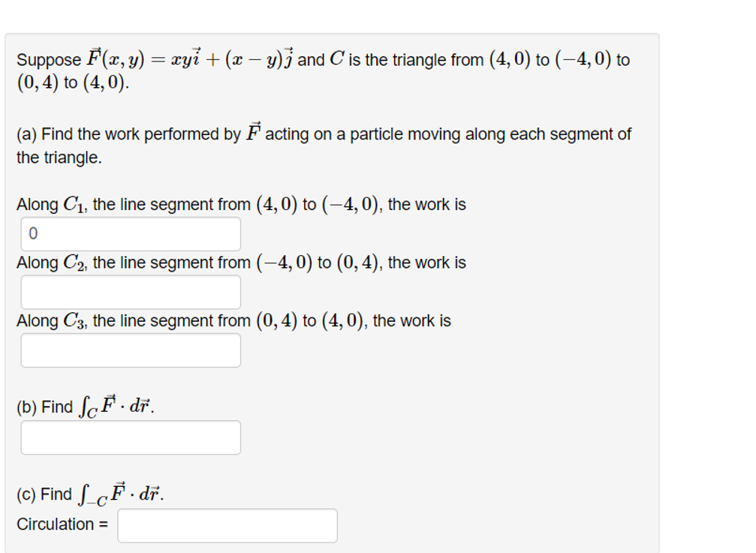Click the part (a) instruction text

point(323,134)
